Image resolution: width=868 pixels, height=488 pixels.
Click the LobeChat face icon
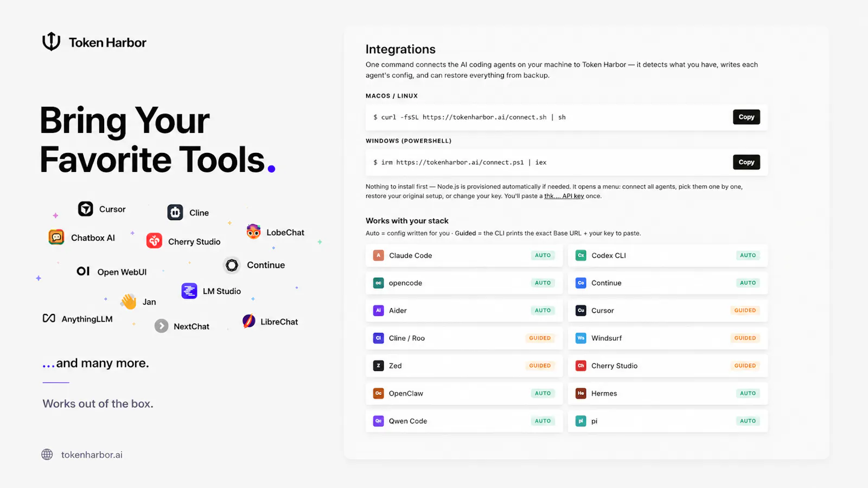coord(253,232)
